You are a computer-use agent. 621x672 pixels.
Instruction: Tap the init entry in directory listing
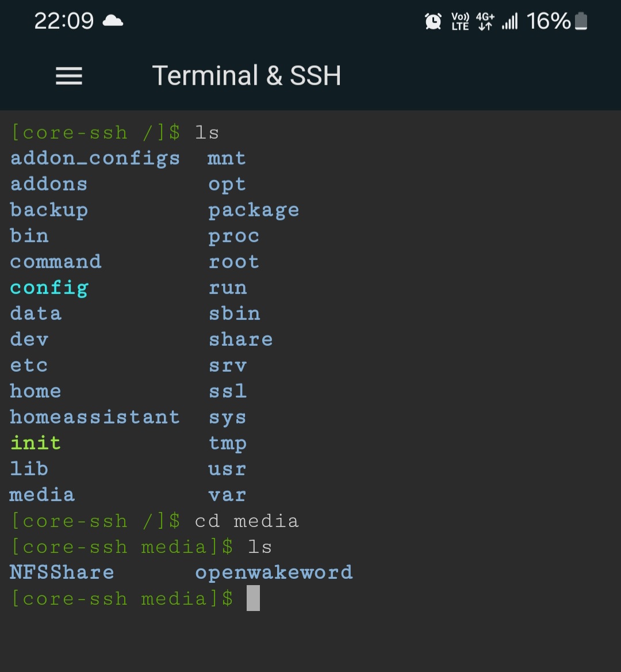(x=36, y=442)
